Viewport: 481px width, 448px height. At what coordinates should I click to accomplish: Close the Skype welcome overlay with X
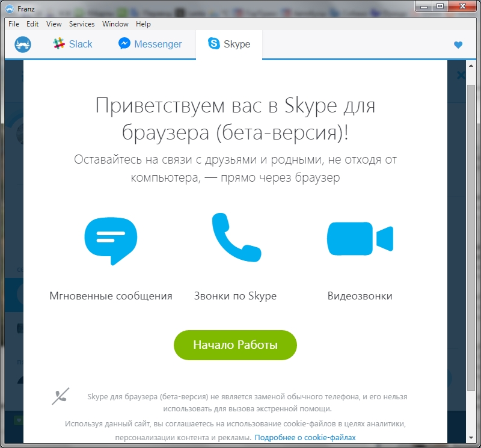coord(461,75)
